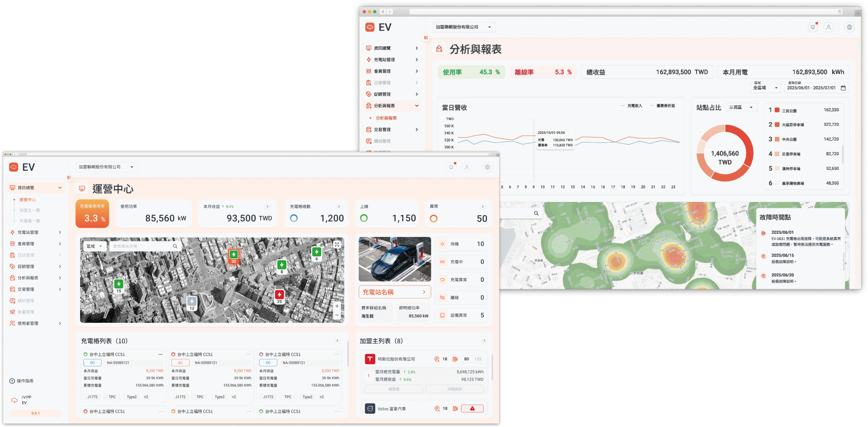Click the parked car station photo thumbnail

[x=395, y=259]
